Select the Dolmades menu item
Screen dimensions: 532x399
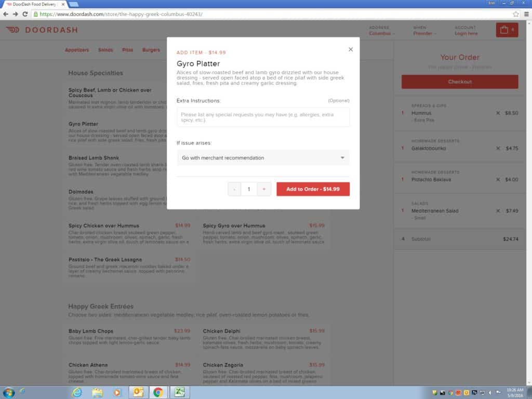(x=116, y=200)
